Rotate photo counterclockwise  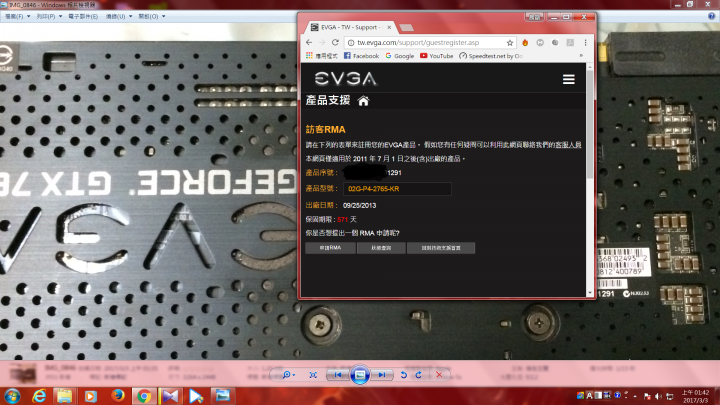[x=404, y=375]
